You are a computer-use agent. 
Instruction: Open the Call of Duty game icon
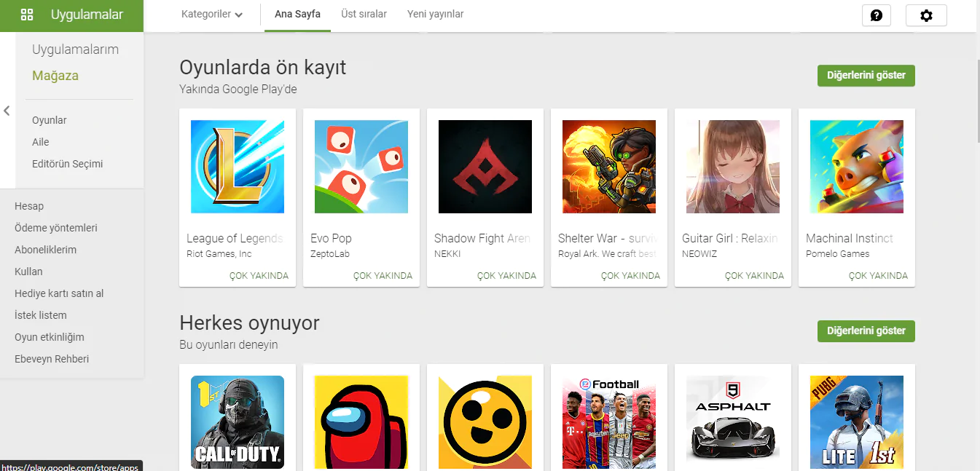[x=238, y=422]
